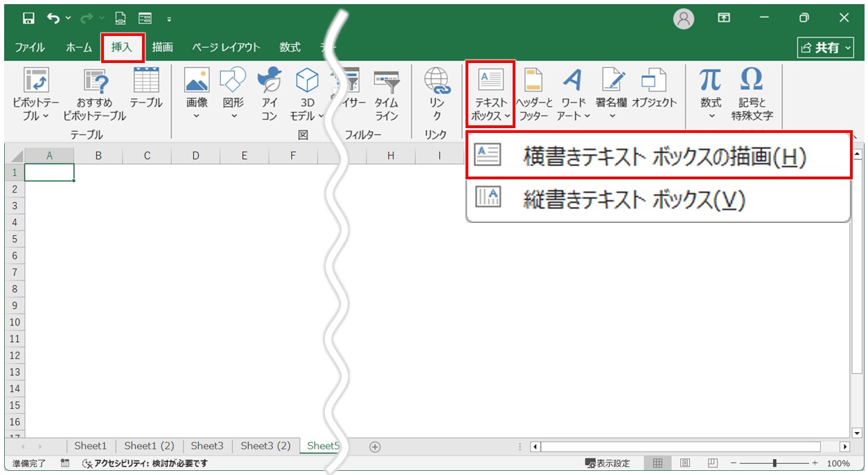Viewport: 868px width, 475px height.
Task: Click vertical scrollbar up arrow
Action: 857,154
